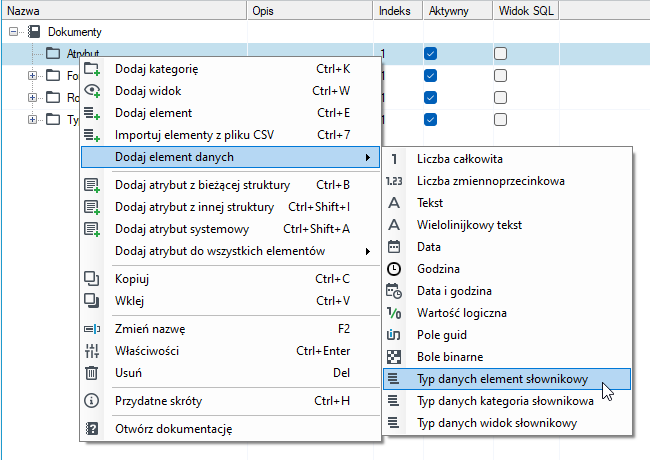This screenshot has height=460, width=650.
Task: Choose Dodaj kategorię from context menu
Action: 230,69
